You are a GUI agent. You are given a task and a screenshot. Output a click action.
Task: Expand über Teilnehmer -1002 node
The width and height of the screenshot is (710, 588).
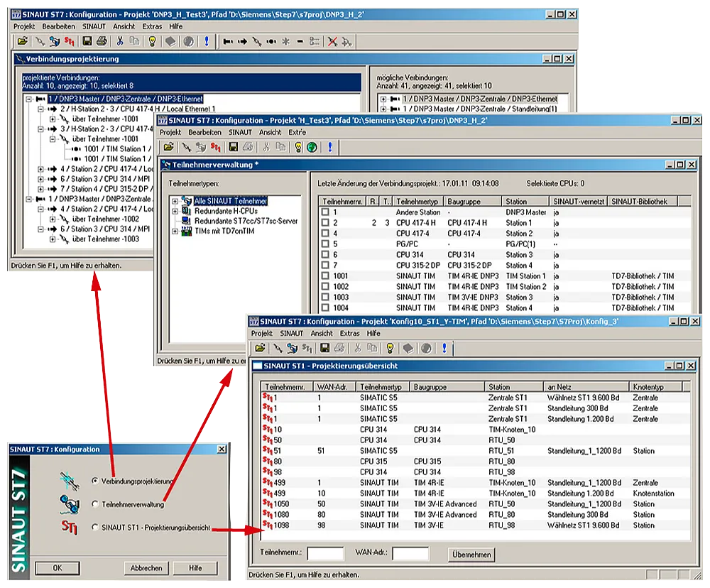53,219
